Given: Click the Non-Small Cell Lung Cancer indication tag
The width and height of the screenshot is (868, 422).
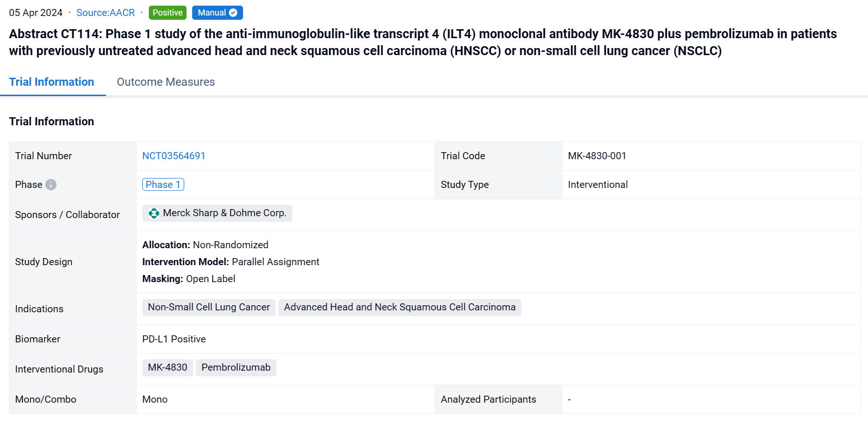Looking at the screenshot, I should point(209,307).
